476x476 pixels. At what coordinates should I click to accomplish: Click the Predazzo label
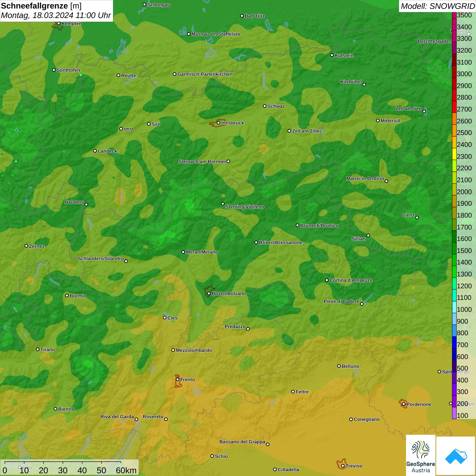[x=235, y=326]
